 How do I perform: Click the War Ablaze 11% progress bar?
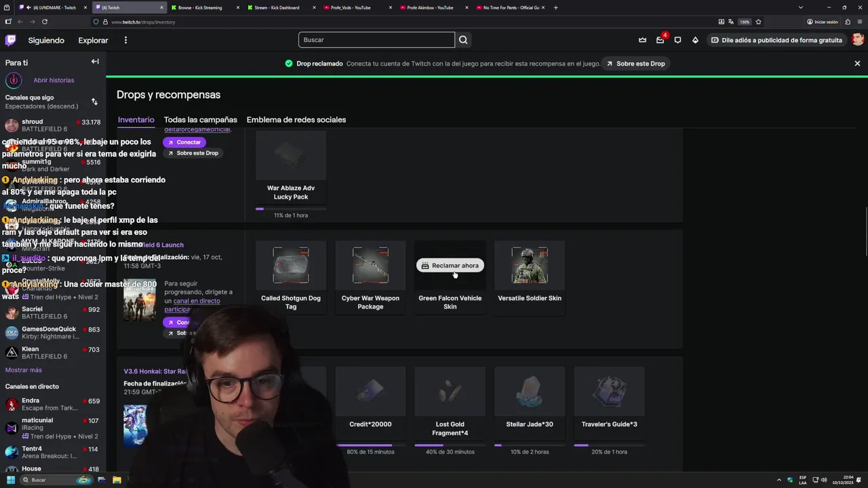point(291,209)
